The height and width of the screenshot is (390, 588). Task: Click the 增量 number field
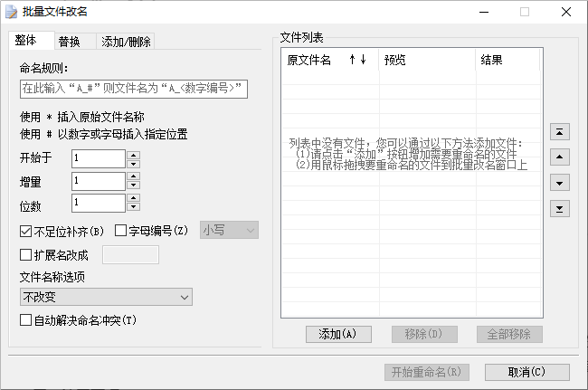click(99, 181)
